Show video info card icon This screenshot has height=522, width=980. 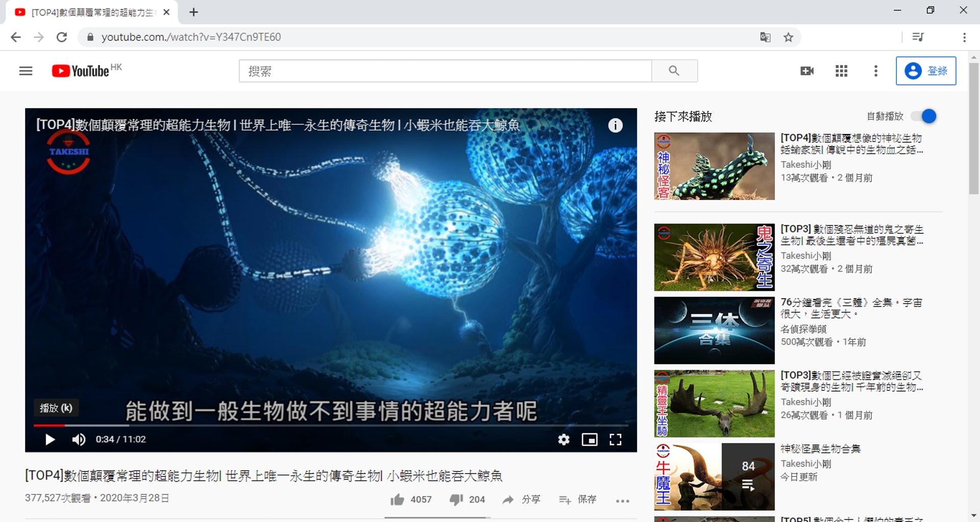coord(616,125)
